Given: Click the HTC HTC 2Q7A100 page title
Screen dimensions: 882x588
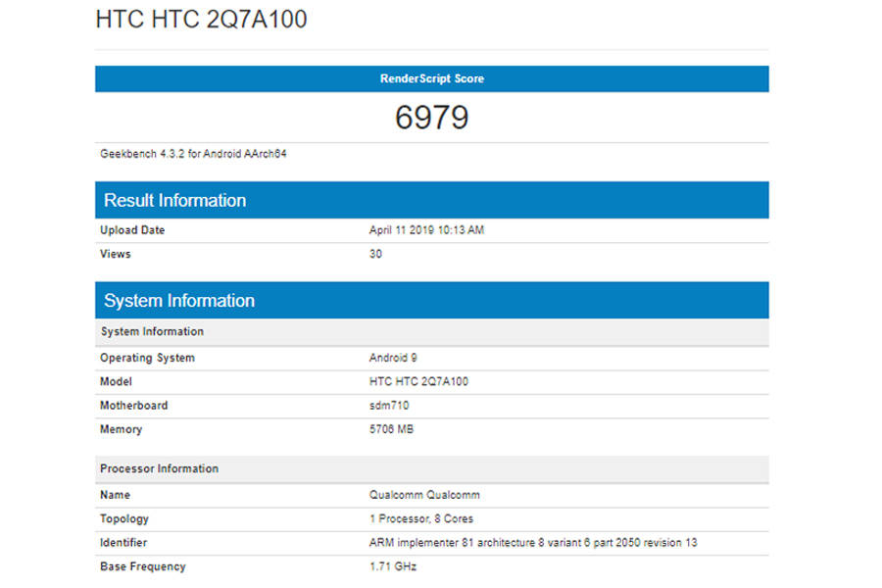Looking at the screenshot, I should click(201, 19).
